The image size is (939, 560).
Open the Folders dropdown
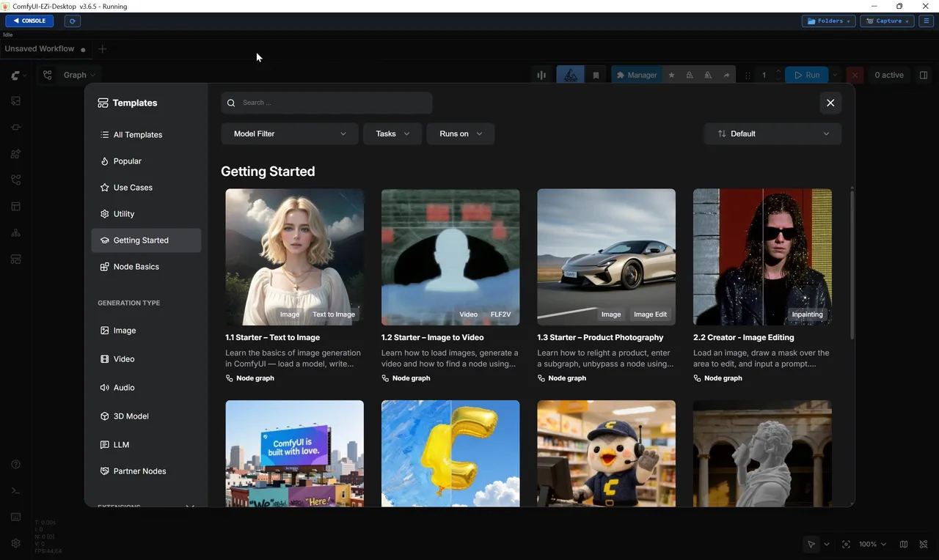(829, 21)
